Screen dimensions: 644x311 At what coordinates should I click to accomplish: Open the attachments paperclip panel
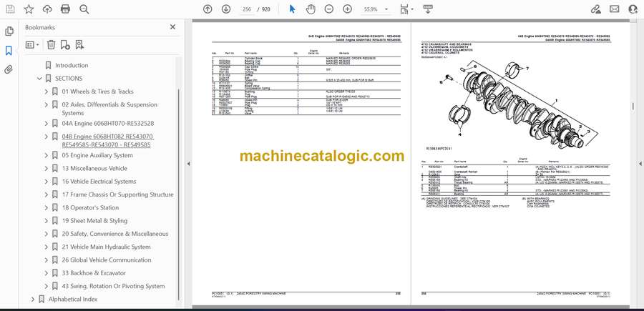pos(9,69)
